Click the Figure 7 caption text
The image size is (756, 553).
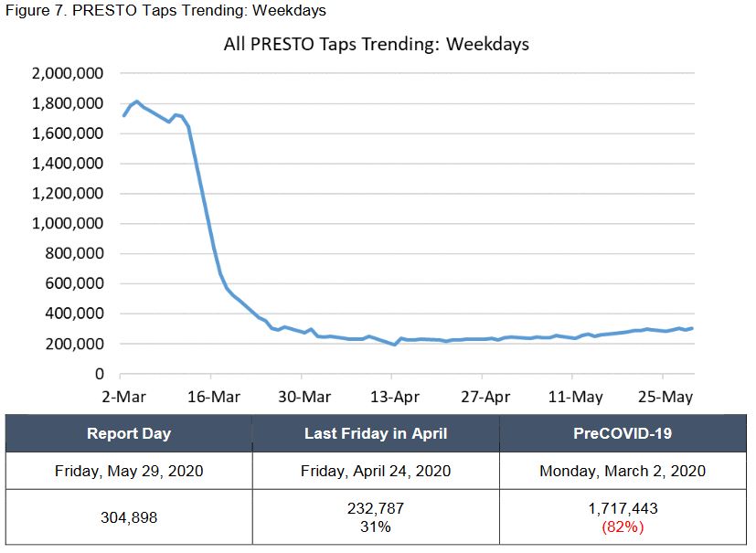tap(165, 11)
